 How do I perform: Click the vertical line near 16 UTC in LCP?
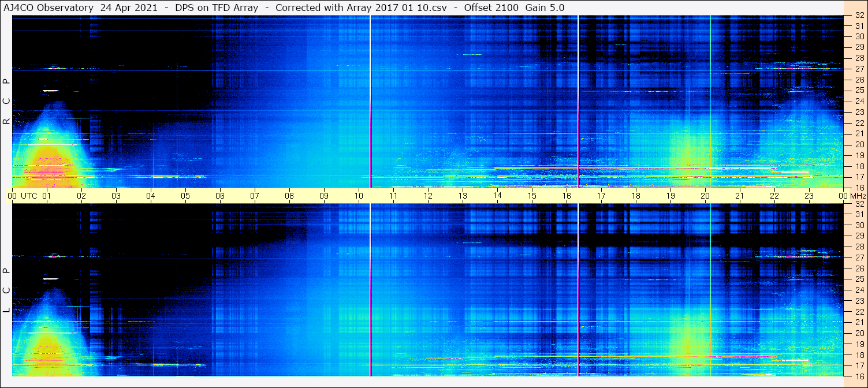point(578,289)
